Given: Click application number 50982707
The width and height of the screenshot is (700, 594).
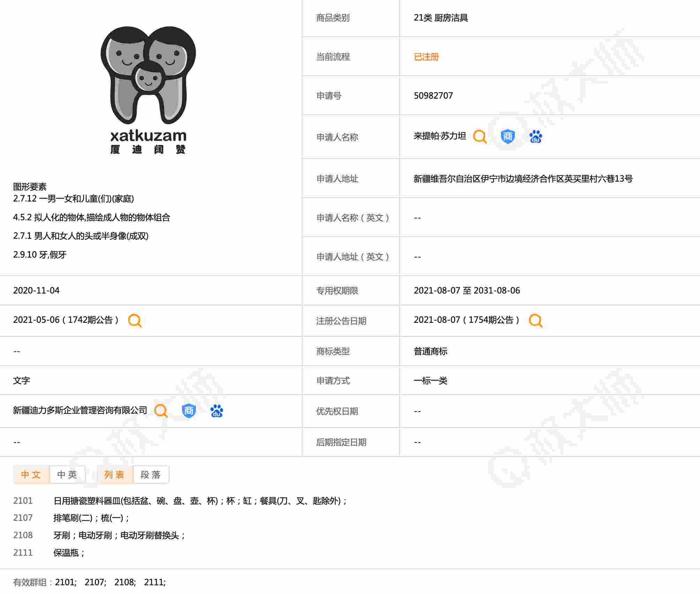Looking at the screenshot, I should point(433,96).
